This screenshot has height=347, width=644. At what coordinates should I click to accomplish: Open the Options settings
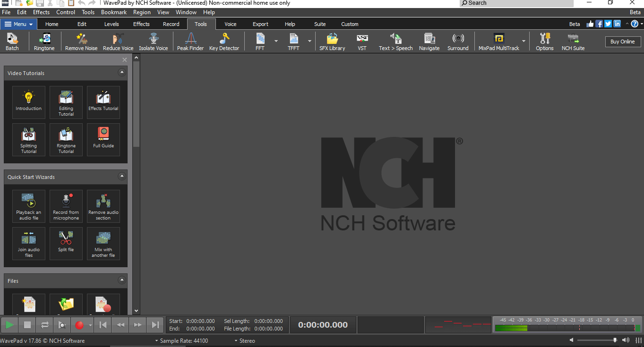545,42
